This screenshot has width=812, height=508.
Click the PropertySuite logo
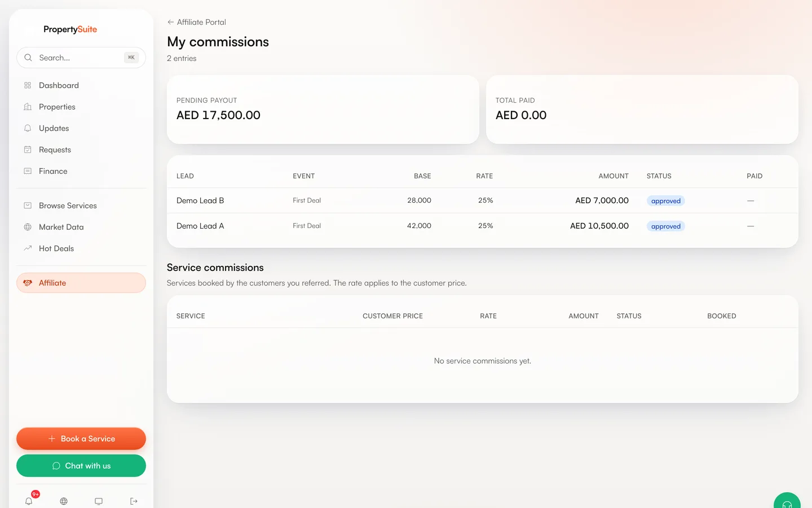(70, 29)
